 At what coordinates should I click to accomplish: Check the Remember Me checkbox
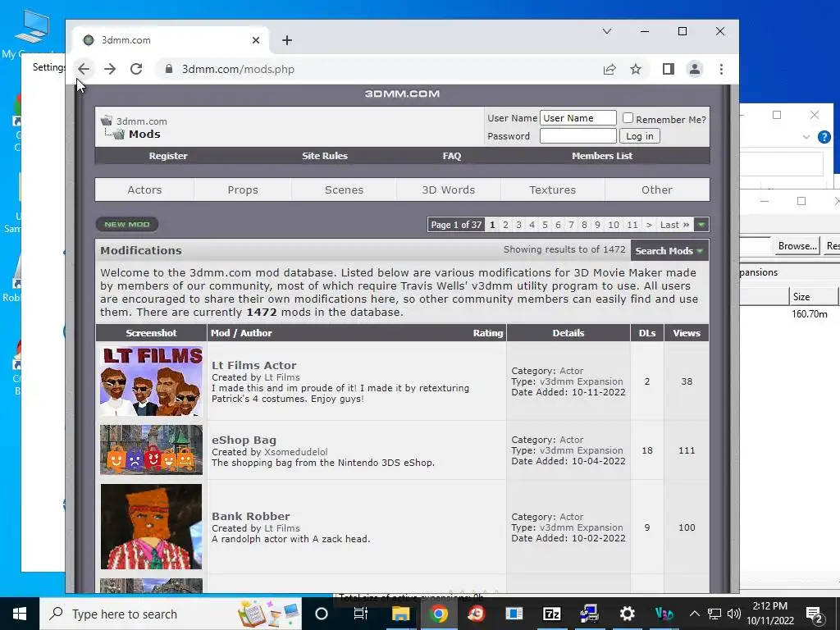coord(628,118)
